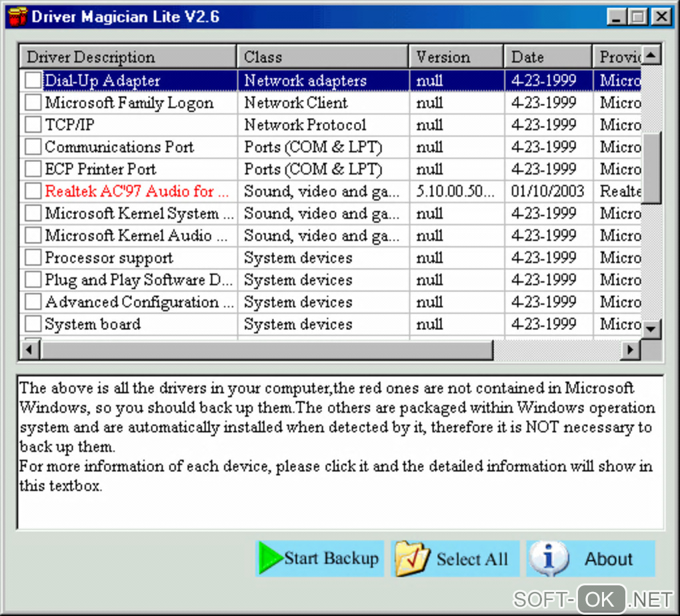The height and width of the screenshot is (616, 680).
Task: Click the vertical scrollbar thumb
Action: pyautogui.click(x=651, y=167)
